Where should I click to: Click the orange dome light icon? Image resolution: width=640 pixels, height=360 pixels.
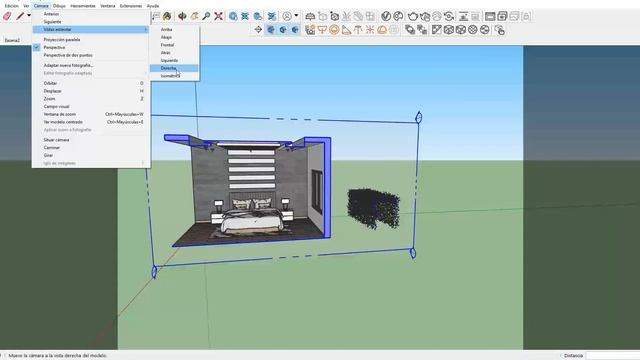[x=382, y=30]
